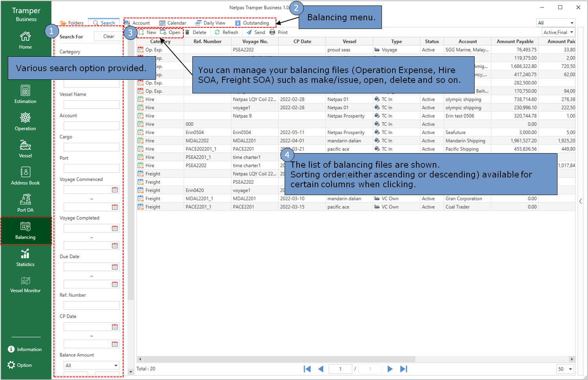
Task: Open the Vessel Monitor
Action: (25, 285)
